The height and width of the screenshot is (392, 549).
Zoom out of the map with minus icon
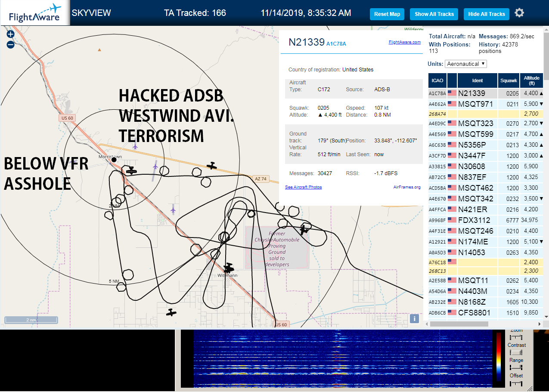click(x=11, y=44)
